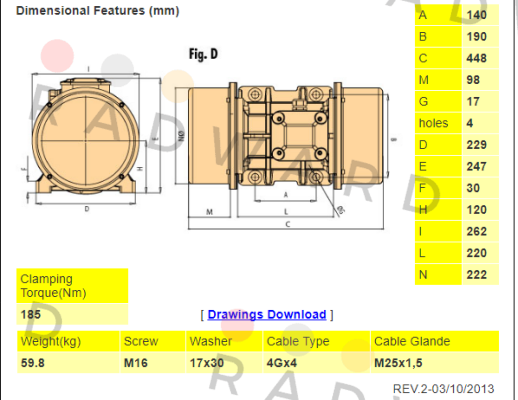The image size is (518, 400).
Task: Select the washer value 17x30
Action: click(207, 363)
